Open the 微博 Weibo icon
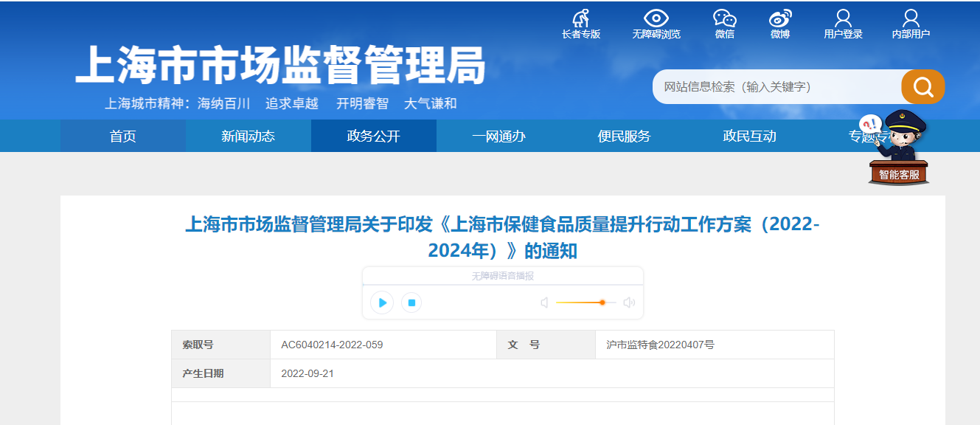This screenshot has height=425, width=980. point(779,22)
